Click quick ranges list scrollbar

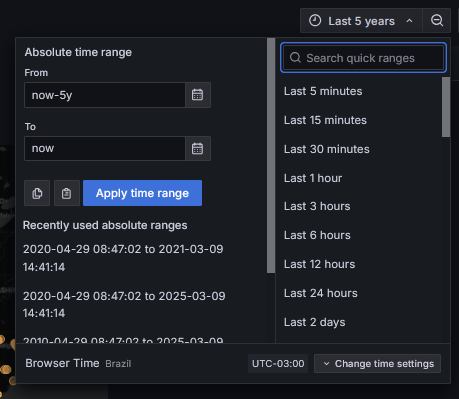tap(446, 107)
